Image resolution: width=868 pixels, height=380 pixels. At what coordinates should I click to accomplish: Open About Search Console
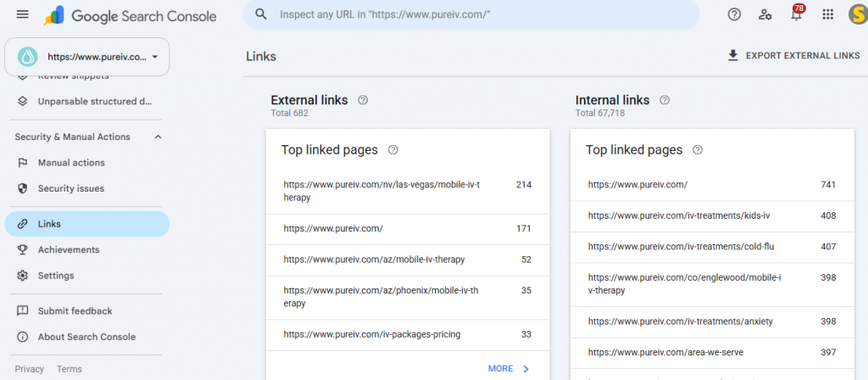(x=87, y=337)
